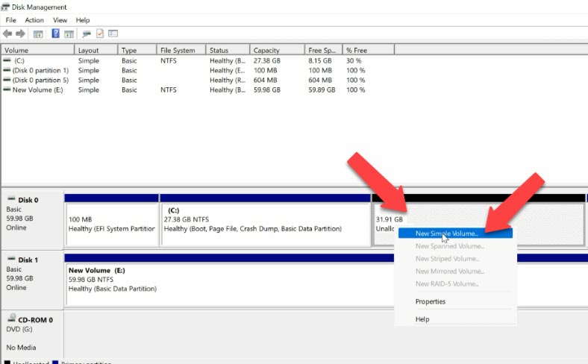Select the Disk 1 header label

coord(28,260)
